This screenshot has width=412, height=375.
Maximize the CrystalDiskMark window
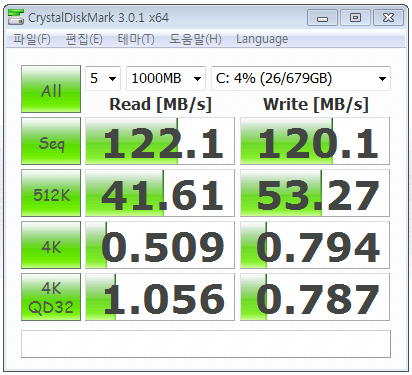tap(355, 18)
